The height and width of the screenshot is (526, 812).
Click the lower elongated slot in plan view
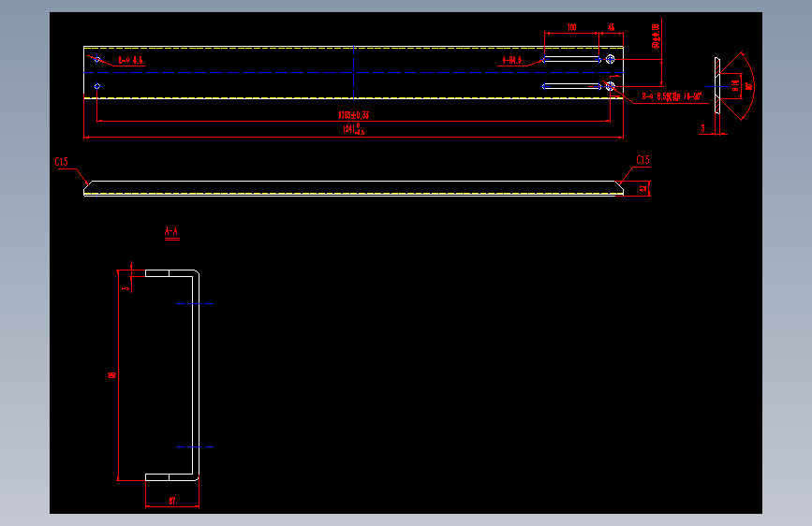[571, 86]
